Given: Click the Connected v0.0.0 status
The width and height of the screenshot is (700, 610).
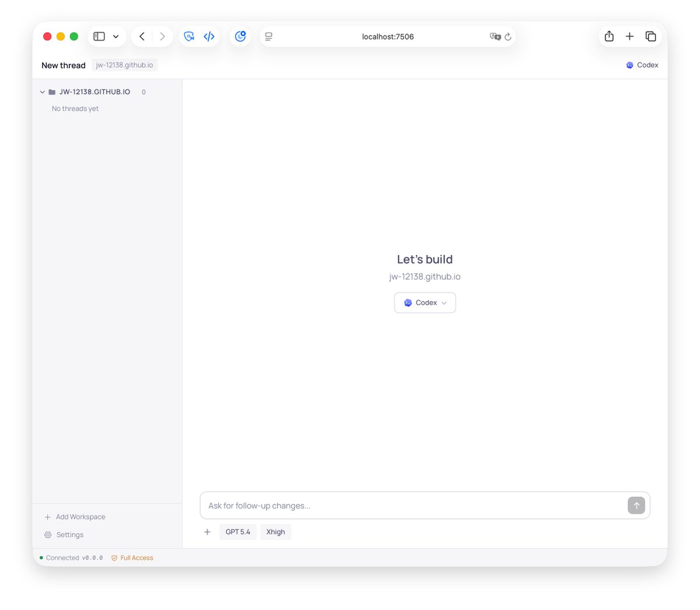Looking at the screenshot, I should coord(71,558).
